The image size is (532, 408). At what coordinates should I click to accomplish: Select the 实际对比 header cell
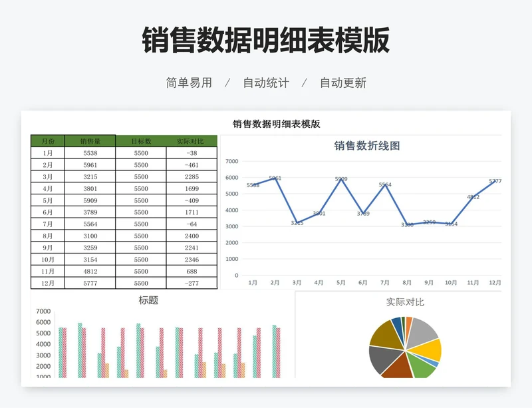click(x=192, y=141)
